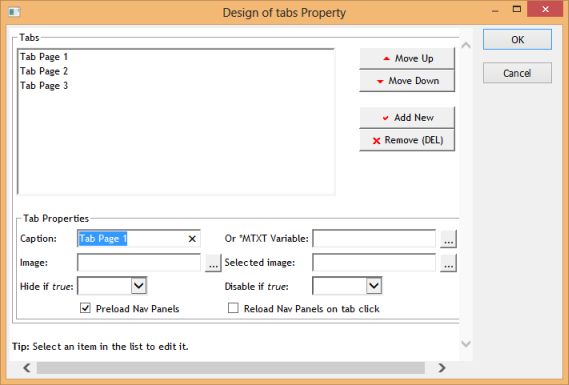Click the vertical scrollbar up arrow
The image size is (569, 385).
click(466, 45)
